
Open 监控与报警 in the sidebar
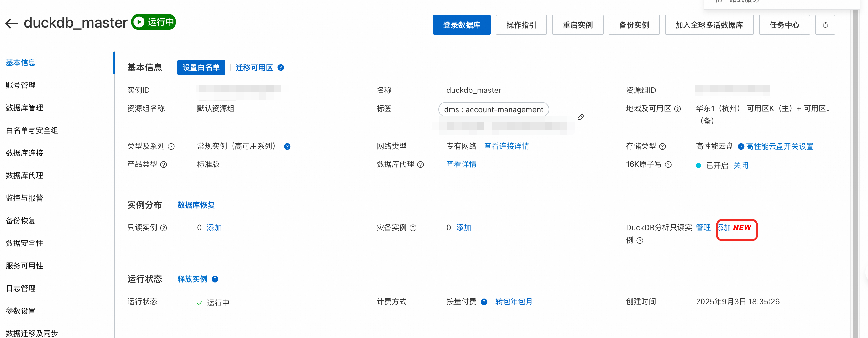[24, 198]
